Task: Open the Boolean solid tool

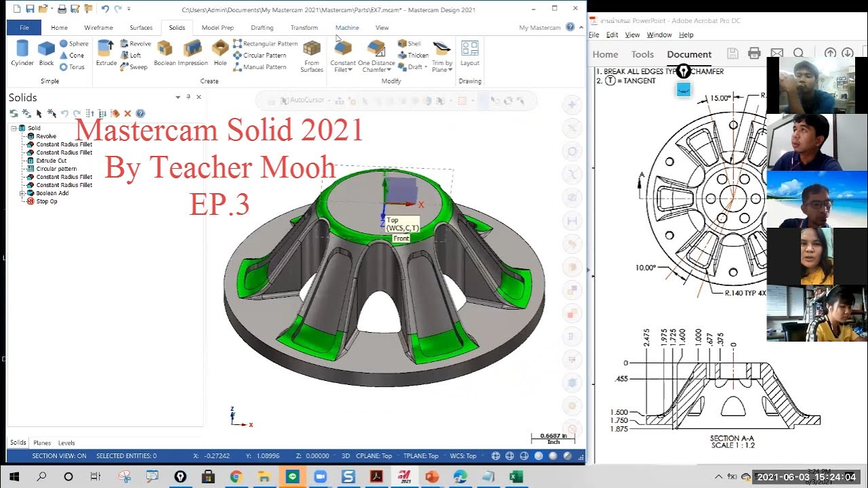Action: click(x=165, y=53)
